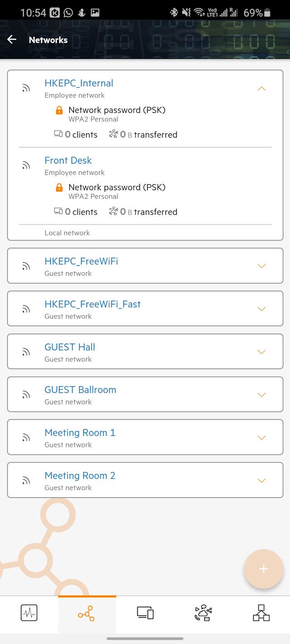The width and height of the screenshot is (290, 644).
Task: Tap the orange lock icon under Front Desk
Action: [59, 187]
